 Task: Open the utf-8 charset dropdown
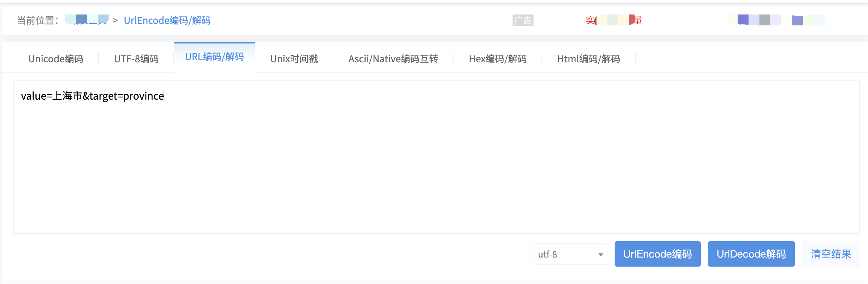click(x=570, y=254)
